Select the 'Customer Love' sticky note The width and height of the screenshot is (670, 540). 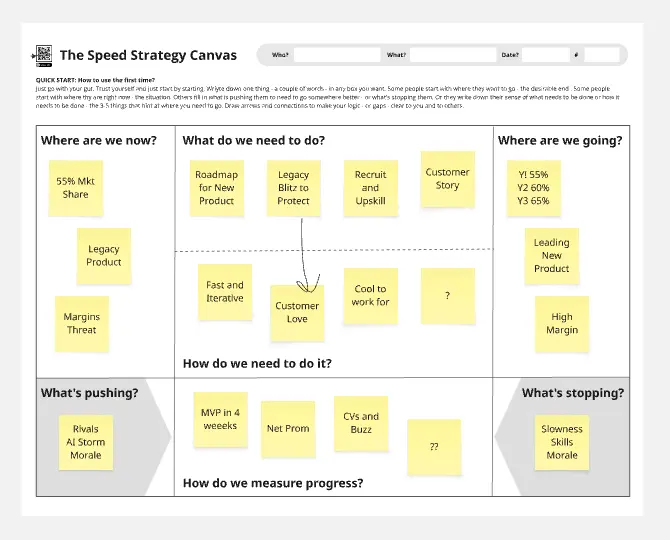click(298, 313)
